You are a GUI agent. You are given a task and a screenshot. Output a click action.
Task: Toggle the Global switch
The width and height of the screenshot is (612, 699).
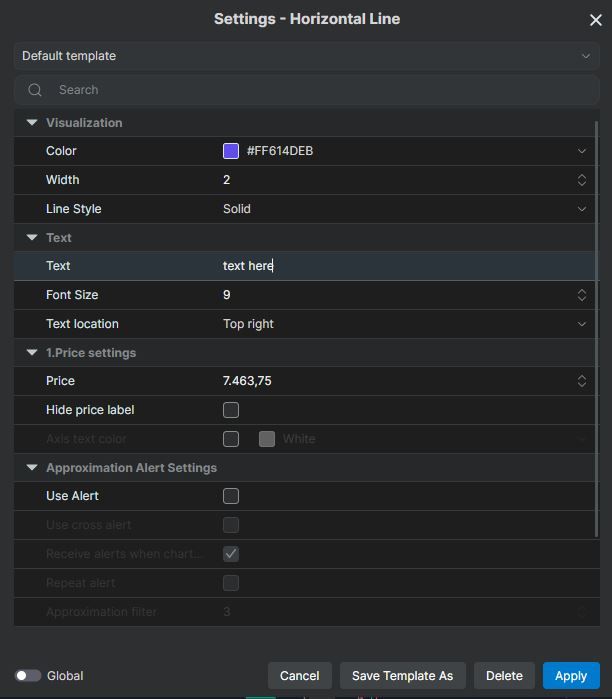[28, 676]
